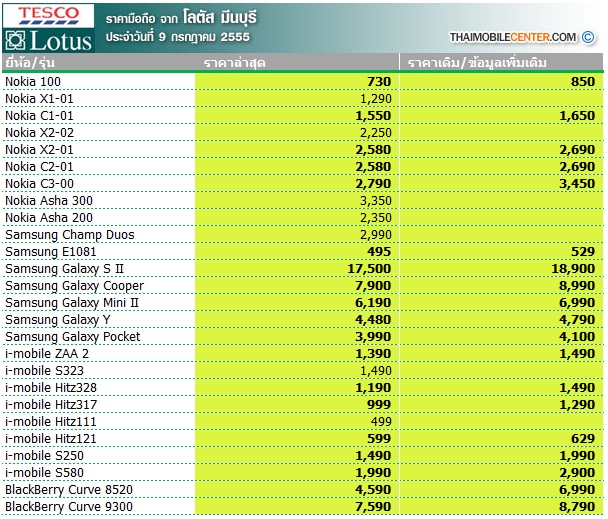Viewport: 608px width, 519px height.
Task: Select the Samsung E1081 model name
Action: click(50, 252)
